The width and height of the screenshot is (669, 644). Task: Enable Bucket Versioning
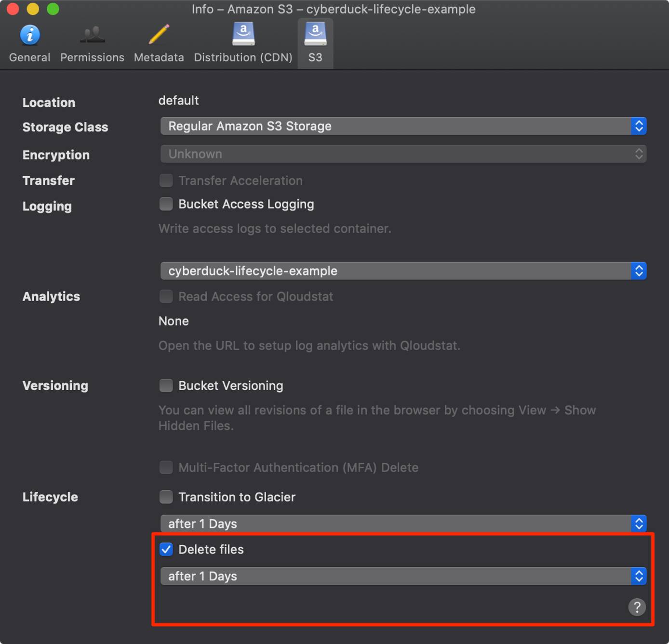(166, 385)
